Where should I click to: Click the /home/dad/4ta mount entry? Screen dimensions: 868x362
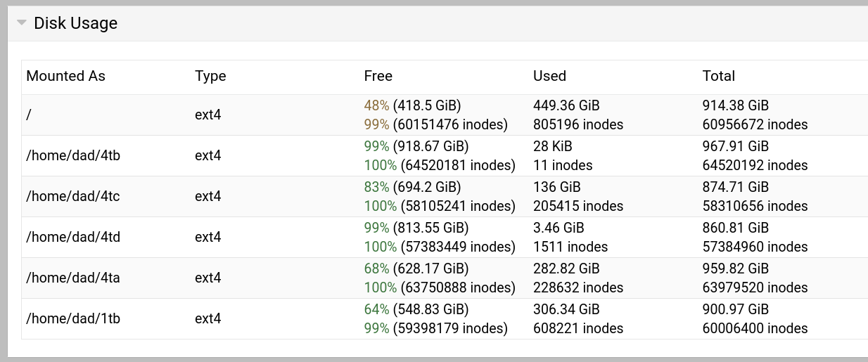[73, 278]
